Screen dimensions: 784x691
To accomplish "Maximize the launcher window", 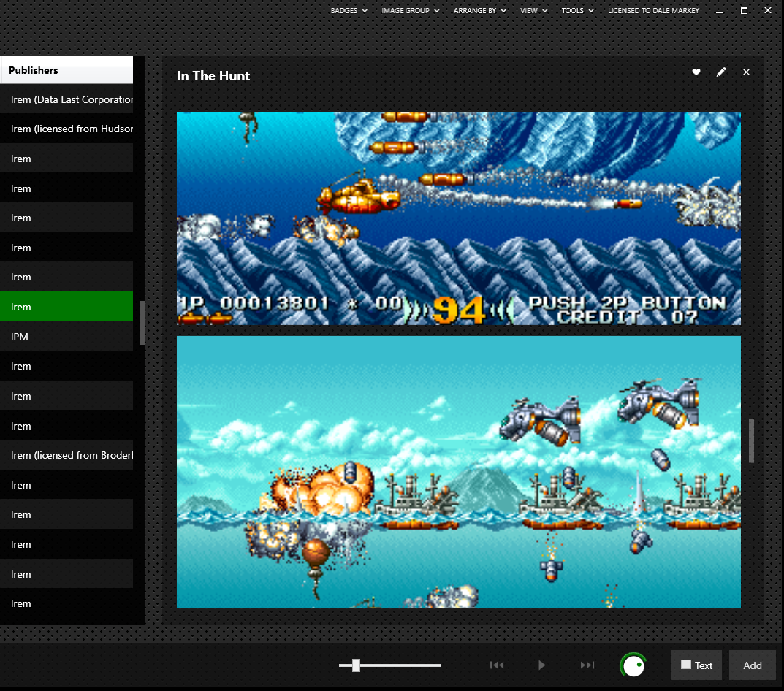I will point(744,10).
